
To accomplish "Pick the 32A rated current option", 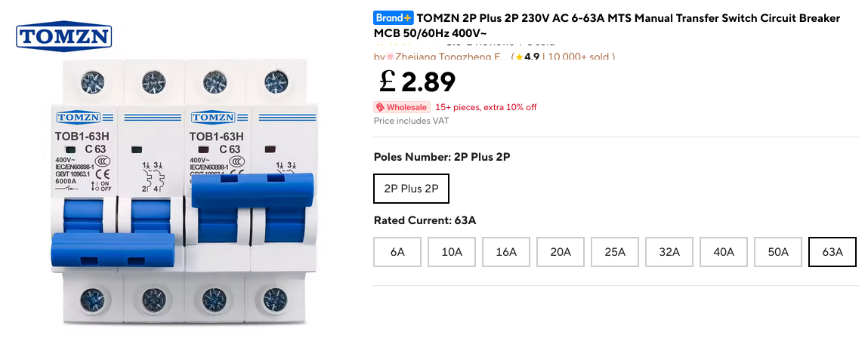I will [x=669, y=252].
